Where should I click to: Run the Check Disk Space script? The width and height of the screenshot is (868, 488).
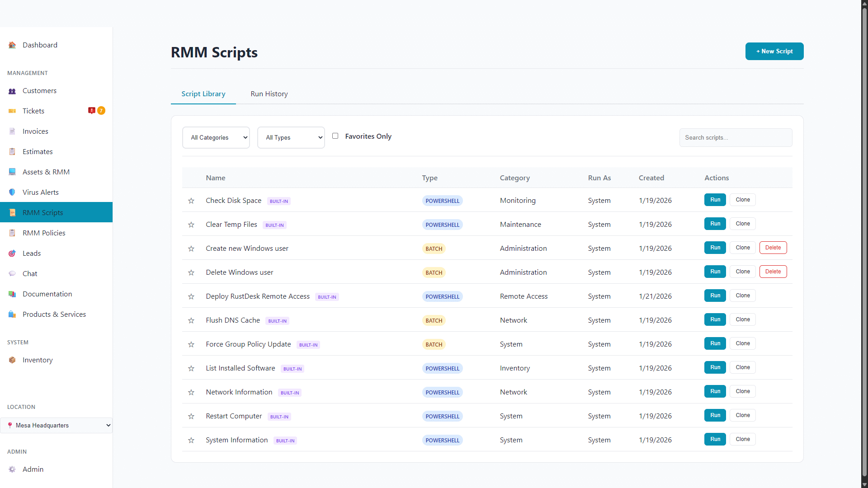coord(715,200)
